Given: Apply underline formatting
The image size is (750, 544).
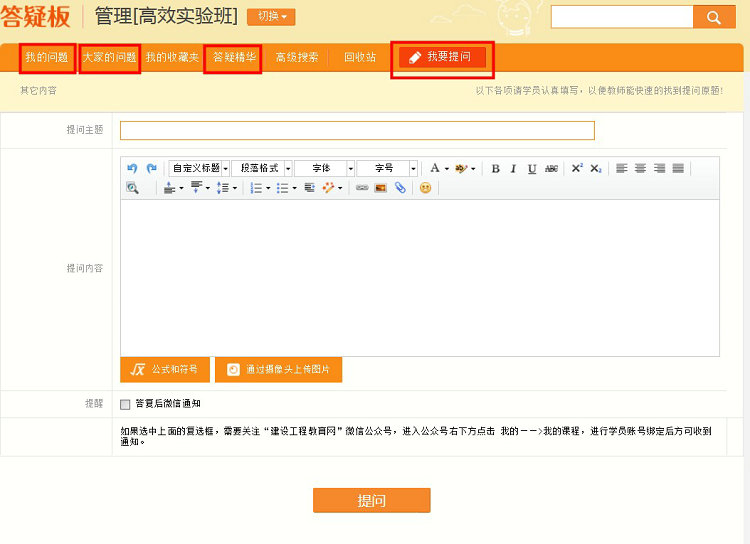Looking at the screenshot, I should [532, 169].
